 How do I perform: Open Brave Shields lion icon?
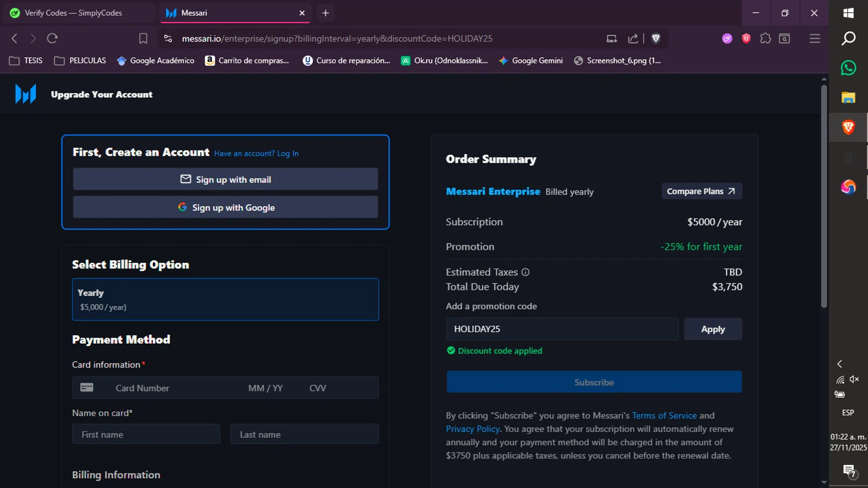pos(656,38)
